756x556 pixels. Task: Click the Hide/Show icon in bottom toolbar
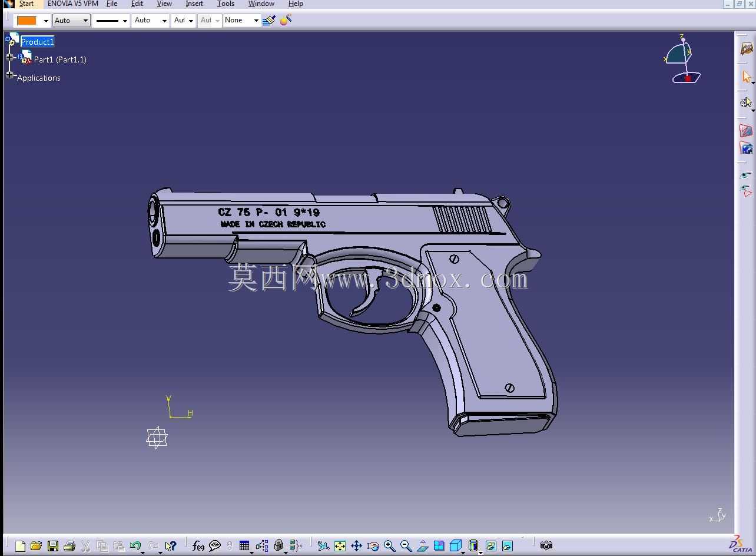tap(490, 546)
